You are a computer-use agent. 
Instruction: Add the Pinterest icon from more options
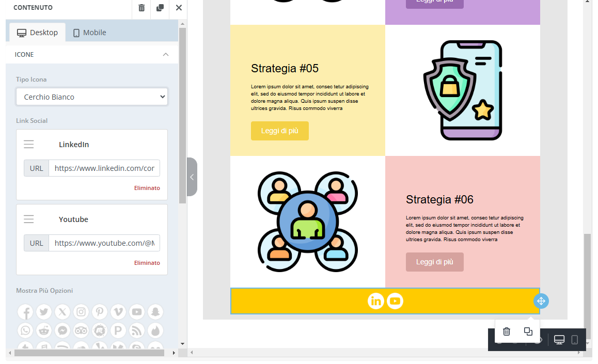point(100,312)
